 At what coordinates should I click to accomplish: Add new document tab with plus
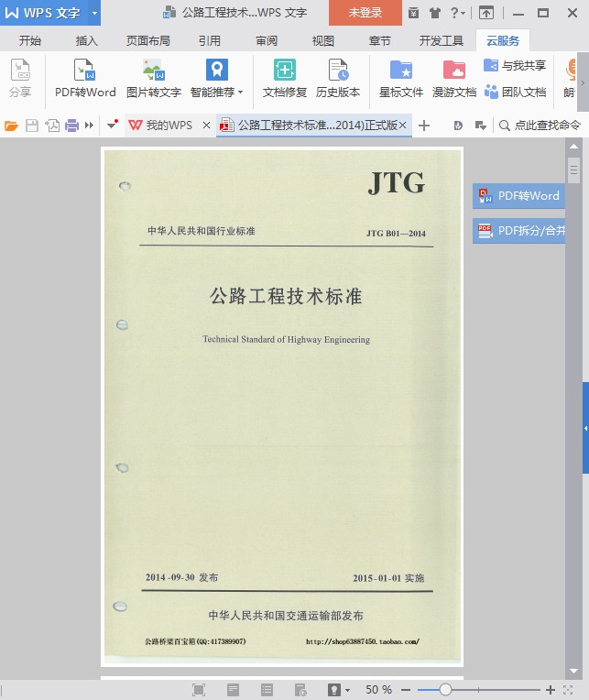(x=424, y=126)
